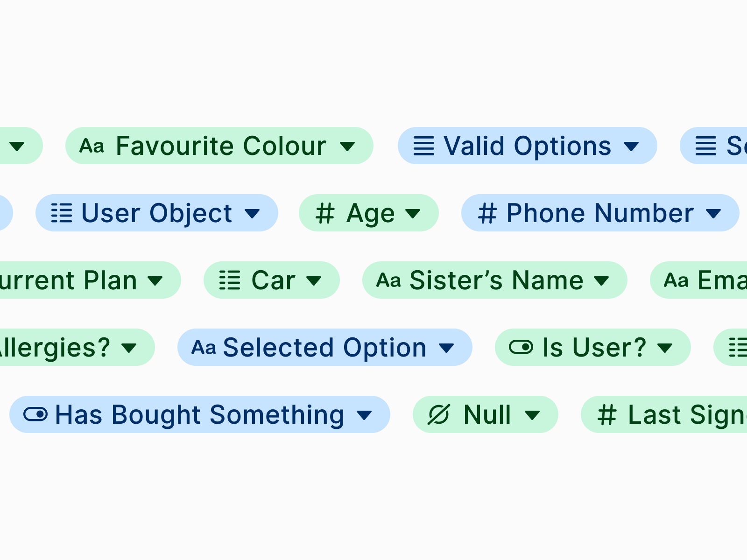
Task: Click the list icon on Valid Options chip
Action: pyautogui.click(x=424, y=146)
